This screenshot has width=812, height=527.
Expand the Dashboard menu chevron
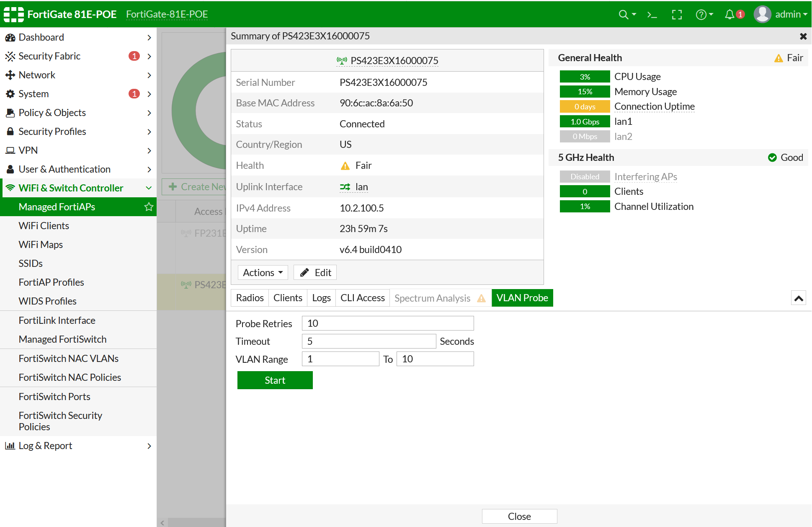point(150,38)
